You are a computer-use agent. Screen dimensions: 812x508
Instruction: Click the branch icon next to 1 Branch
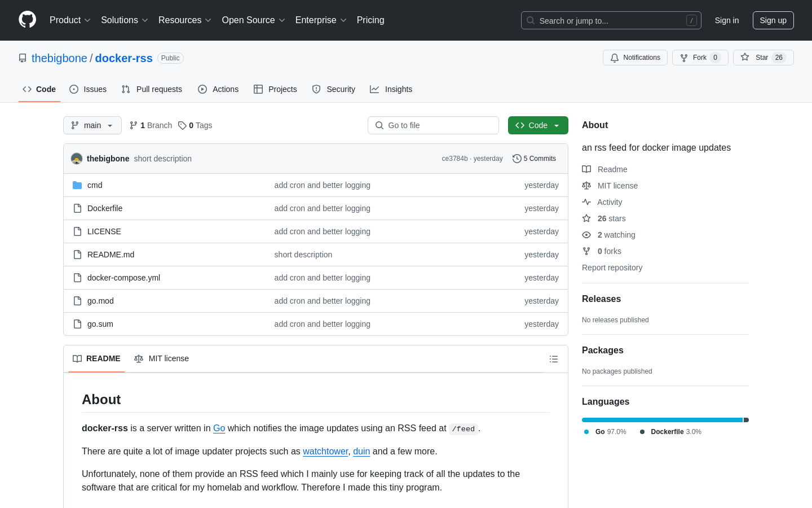pos(134,125)
